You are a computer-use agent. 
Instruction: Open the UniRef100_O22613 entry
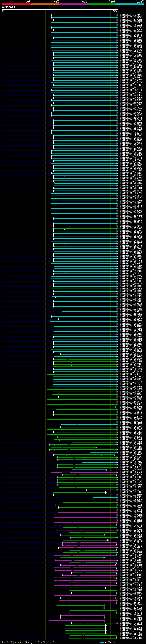(x=131, y=58)
